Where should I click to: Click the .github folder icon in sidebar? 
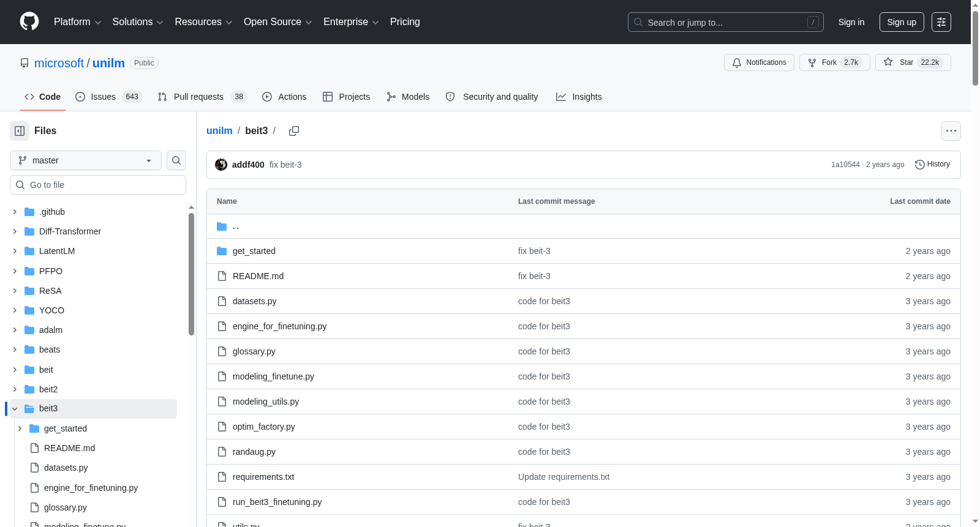coord(29,212)
